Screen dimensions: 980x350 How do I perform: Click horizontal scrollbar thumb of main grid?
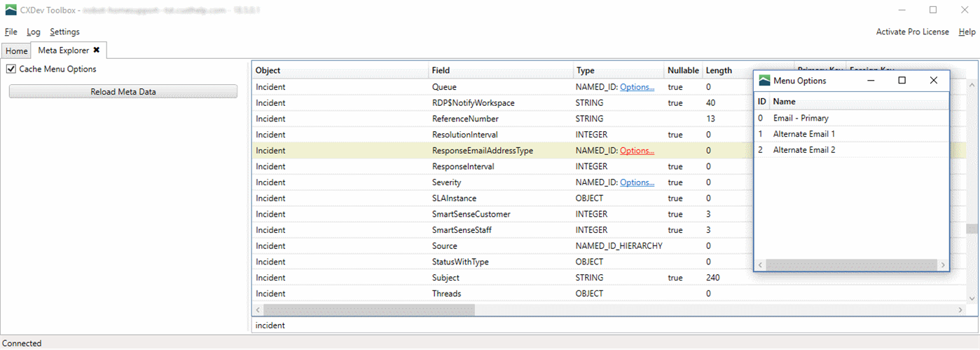pos(369,309)
